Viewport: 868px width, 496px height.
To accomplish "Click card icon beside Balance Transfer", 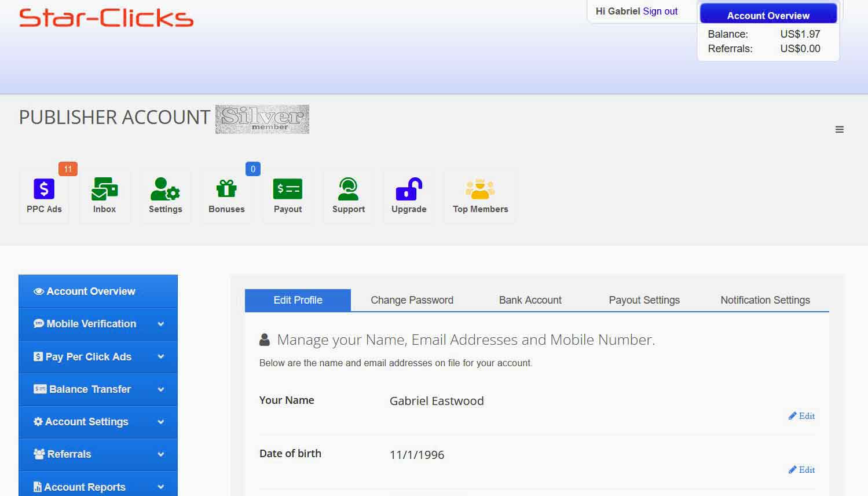I will point(40,389).
